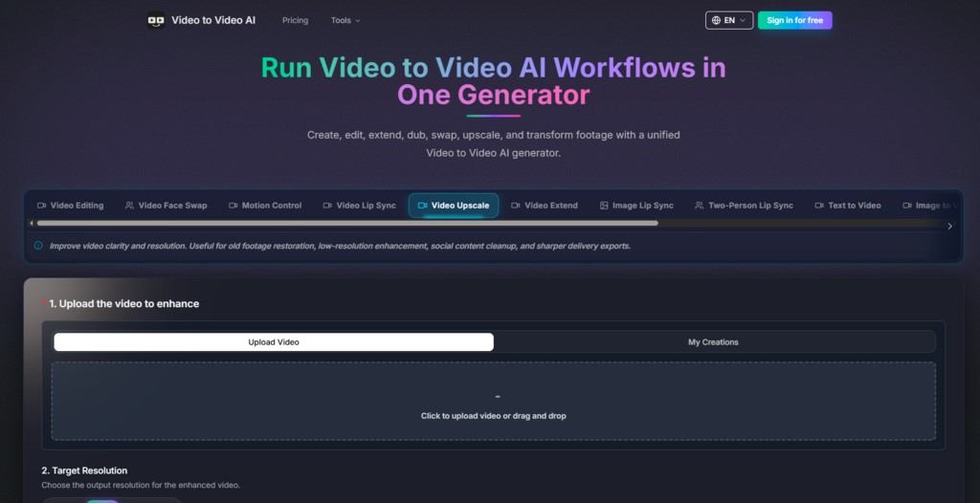This screenshot has height=503, width=980.
Task: Switch to the Video Face Swap tab
Action: [x=167, y=206]
